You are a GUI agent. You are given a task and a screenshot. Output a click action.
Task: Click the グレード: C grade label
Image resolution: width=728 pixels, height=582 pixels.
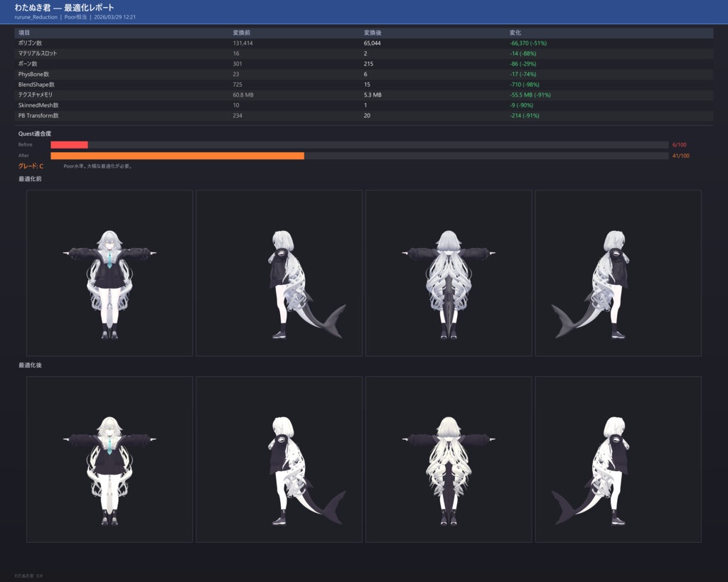[x=31, y=166]
